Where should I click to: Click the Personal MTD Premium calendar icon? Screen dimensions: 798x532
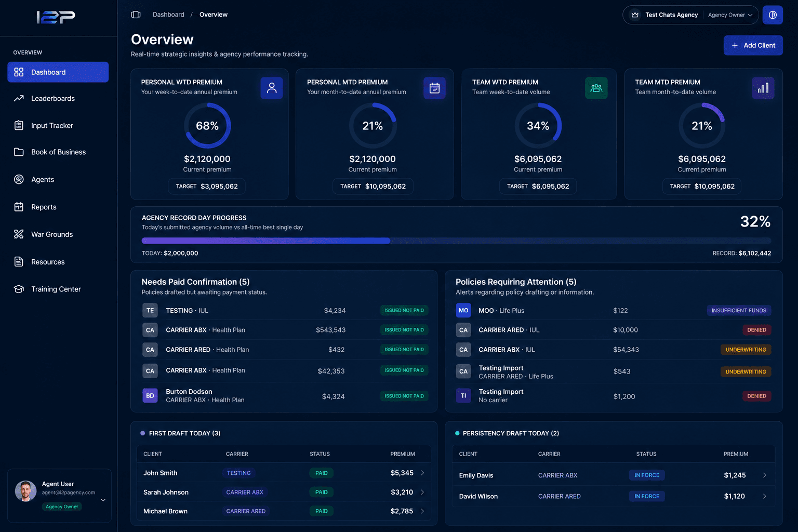tap(434, 88)
